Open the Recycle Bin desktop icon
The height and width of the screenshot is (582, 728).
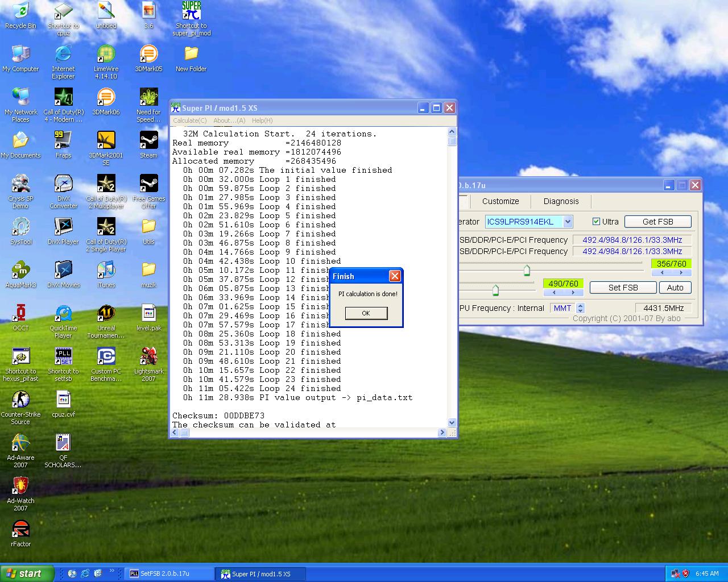[20, 15]
